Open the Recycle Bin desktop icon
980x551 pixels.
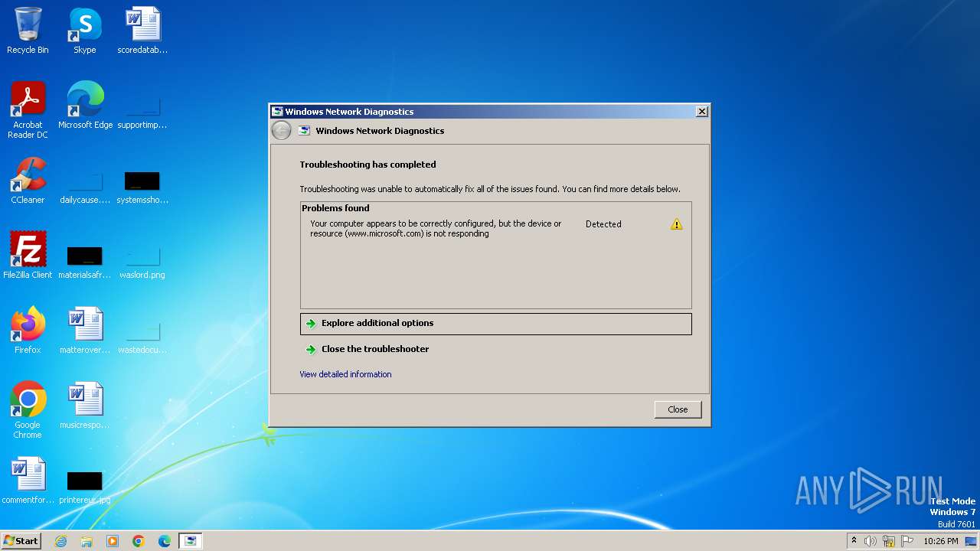click(x=28, y=31)
